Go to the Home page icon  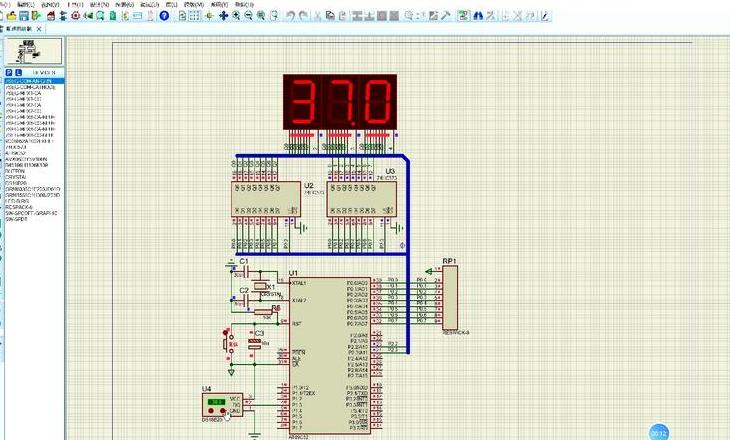coord(51,16)
